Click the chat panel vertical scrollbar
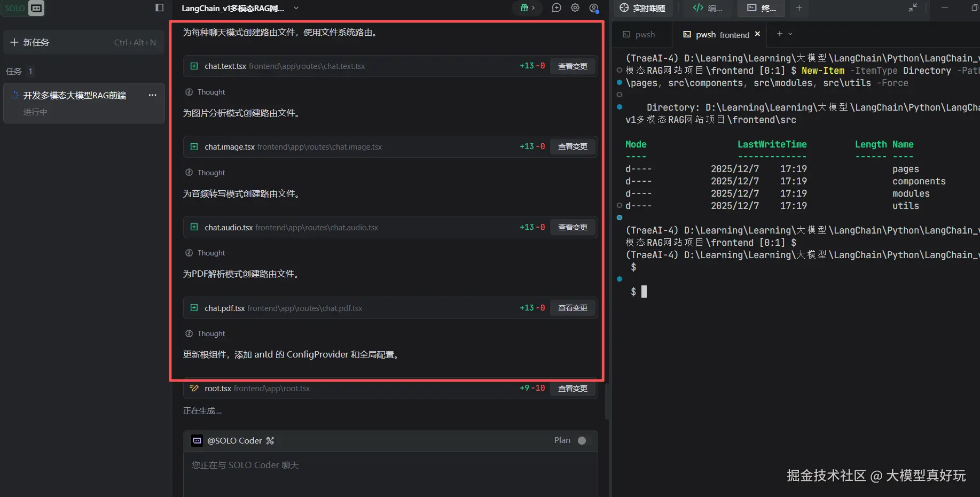 coord(607,401)
